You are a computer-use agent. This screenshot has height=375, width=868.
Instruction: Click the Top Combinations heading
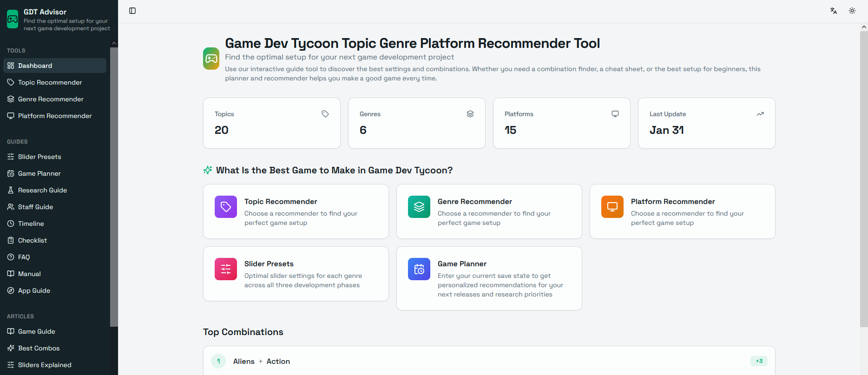click(x=243, y=332)
